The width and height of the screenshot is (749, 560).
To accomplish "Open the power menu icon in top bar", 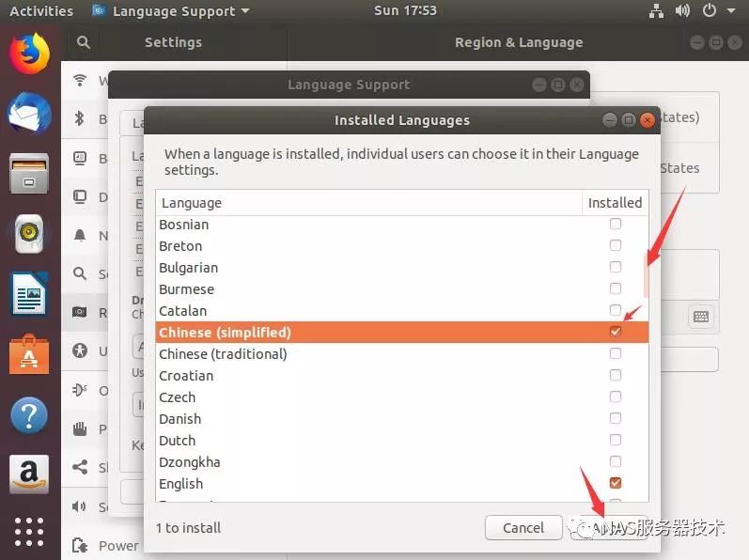I will click(710, 10).
